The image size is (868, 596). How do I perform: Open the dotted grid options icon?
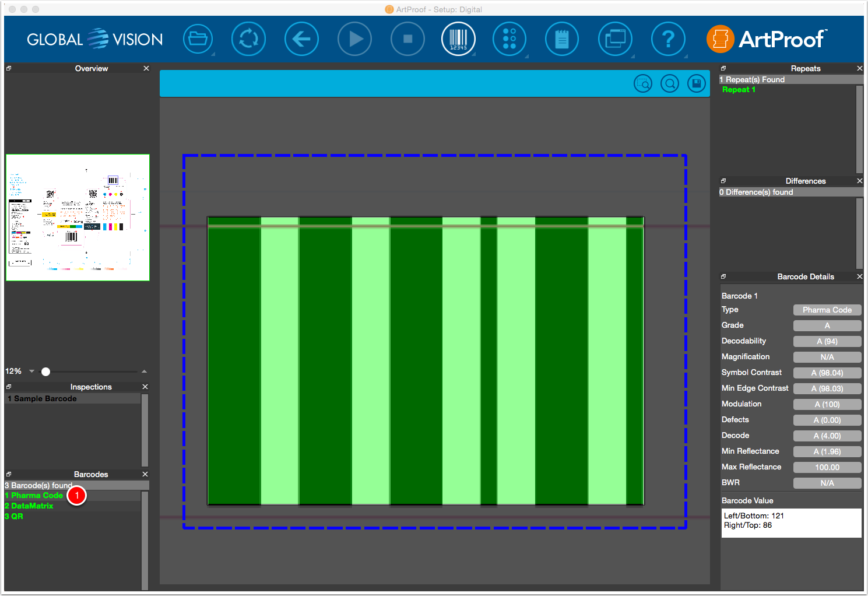[x=509, y=39]
